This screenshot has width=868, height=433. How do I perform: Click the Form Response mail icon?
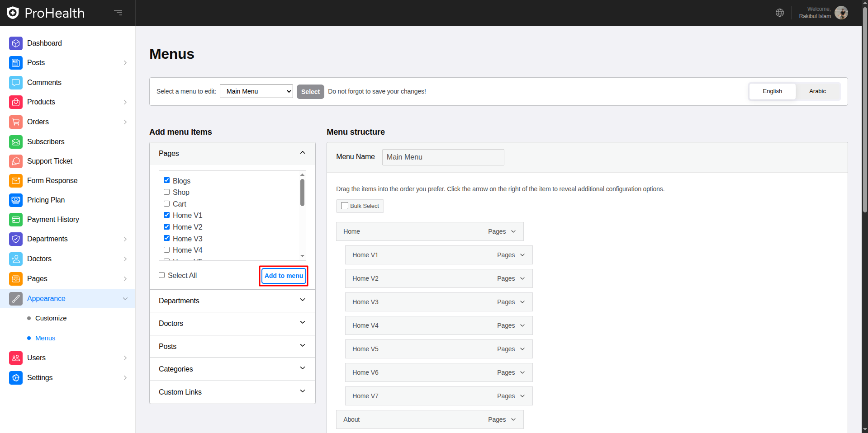point(16,181)
